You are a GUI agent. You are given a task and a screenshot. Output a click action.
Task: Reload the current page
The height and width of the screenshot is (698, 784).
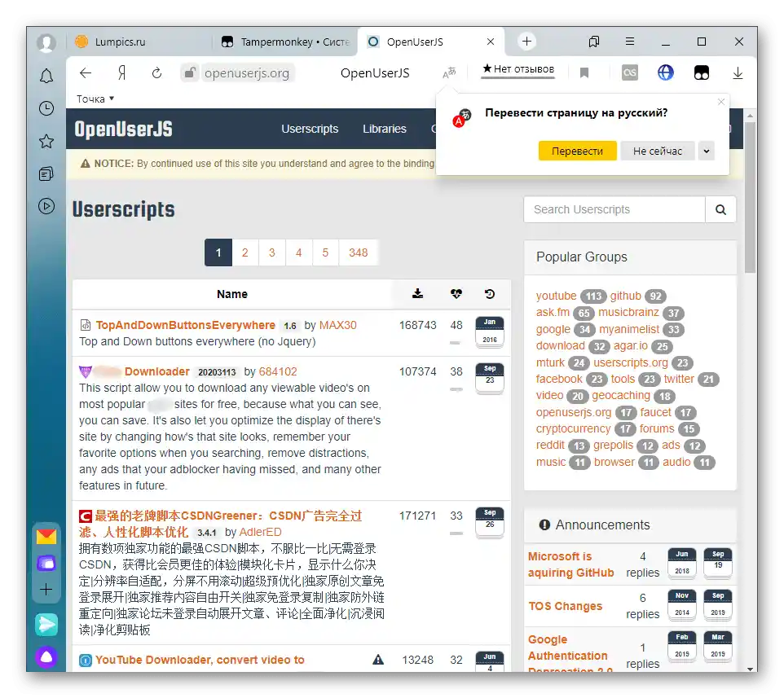point(156,73)
